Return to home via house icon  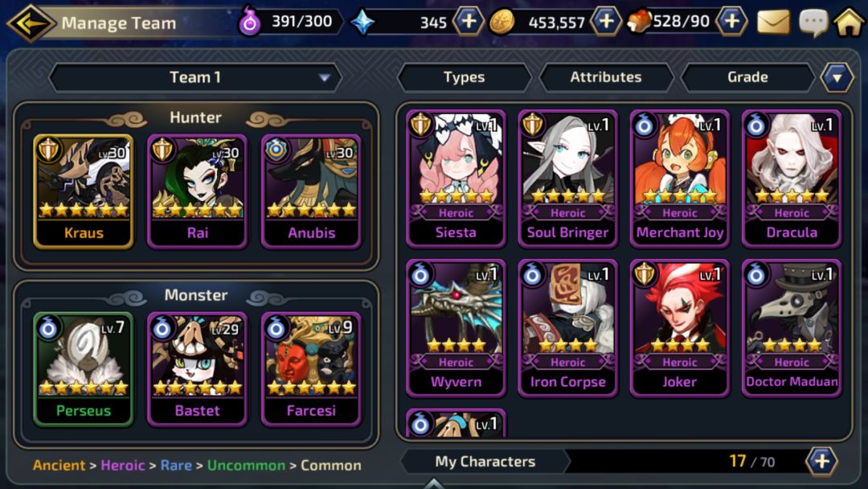click(850, 23)
